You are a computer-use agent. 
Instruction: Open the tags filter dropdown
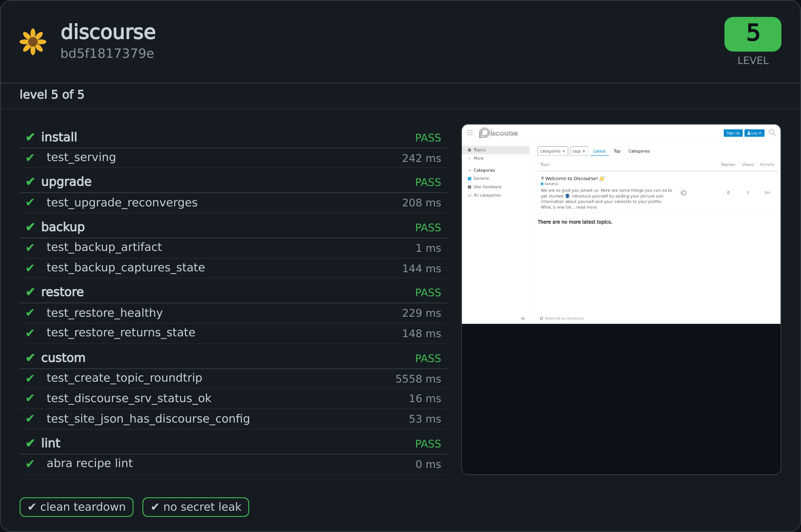point(579,151)
